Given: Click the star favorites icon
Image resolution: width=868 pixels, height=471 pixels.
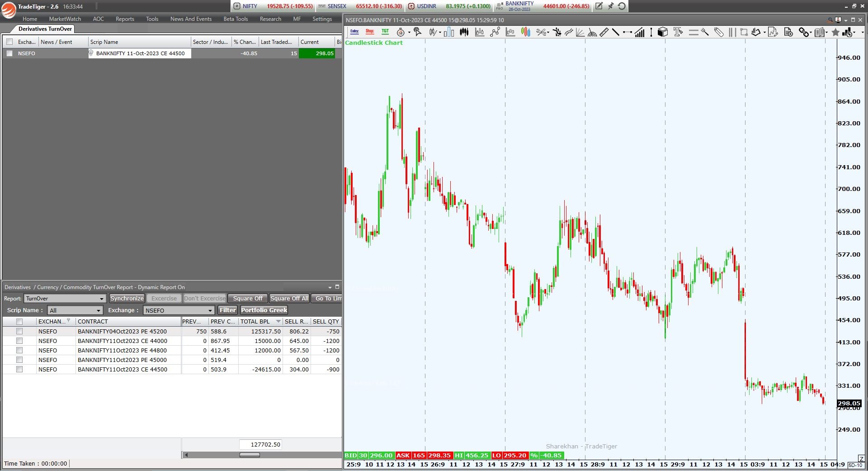Looking at the screenshot, I should click(x=835, y=32).
